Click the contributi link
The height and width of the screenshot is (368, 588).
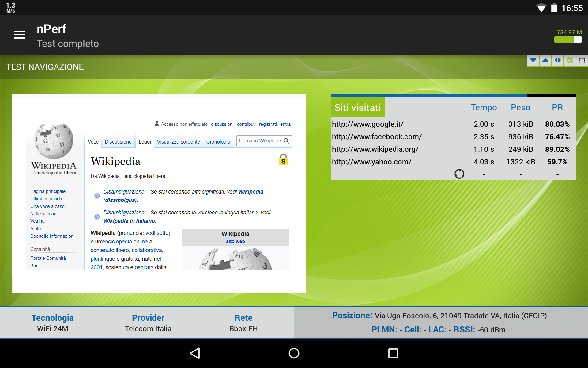[246, 124]
